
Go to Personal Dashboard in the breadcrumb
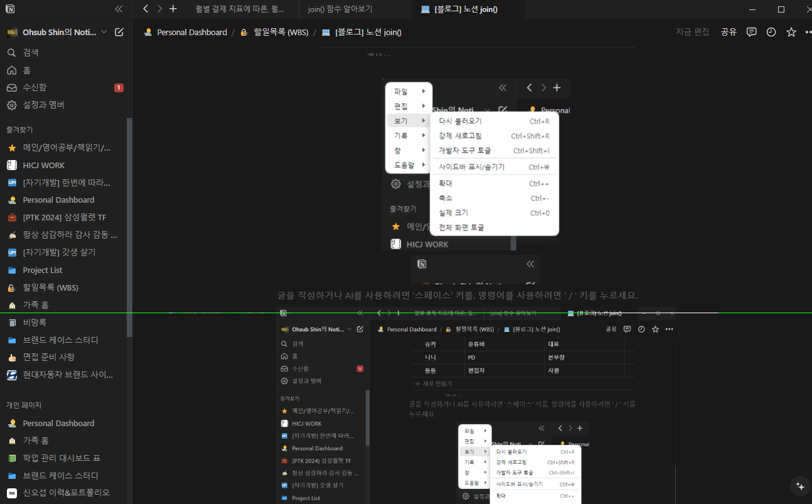coord(185,32)
